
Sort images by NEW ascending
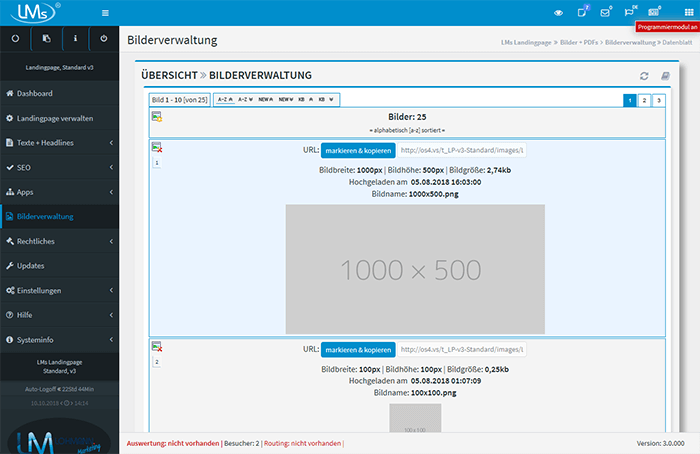pyautogui.click(x=266, y=100)
